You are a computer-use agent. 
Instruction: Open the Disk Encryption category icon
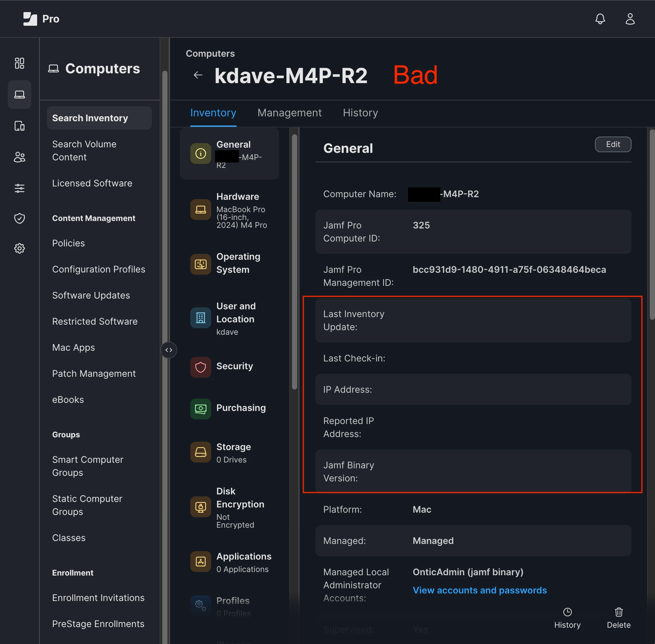[200, 507]
